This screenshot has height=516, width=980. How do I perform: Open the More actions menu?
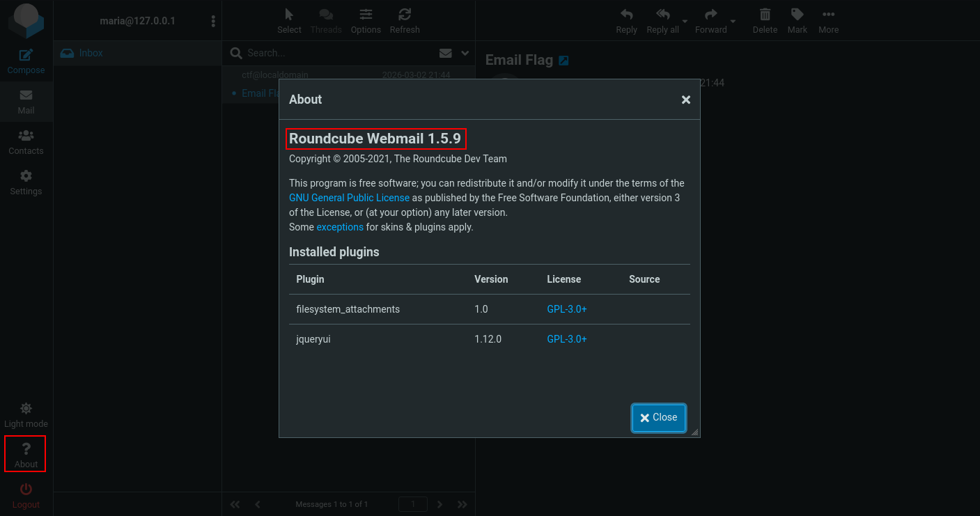click(x=828, y=21)
